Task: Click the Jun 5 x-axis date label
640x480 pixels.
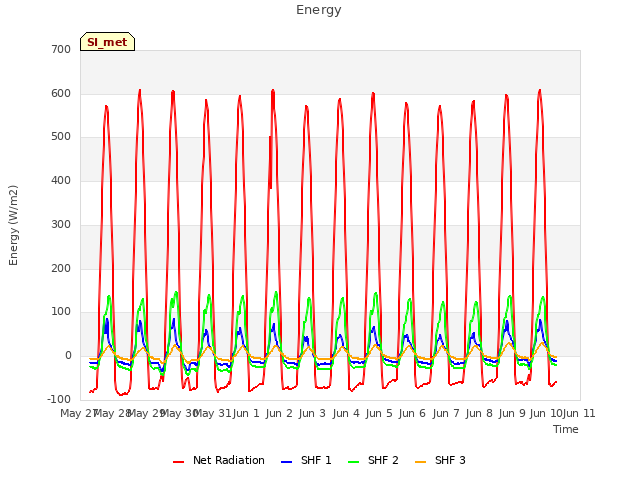Action: 379,413
